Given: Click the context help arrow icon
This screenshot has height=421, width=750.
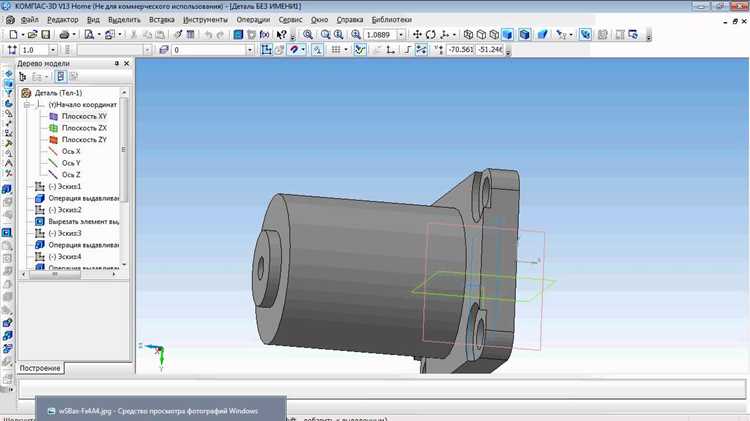Looking at the screenshot, I should click(281, 34).
